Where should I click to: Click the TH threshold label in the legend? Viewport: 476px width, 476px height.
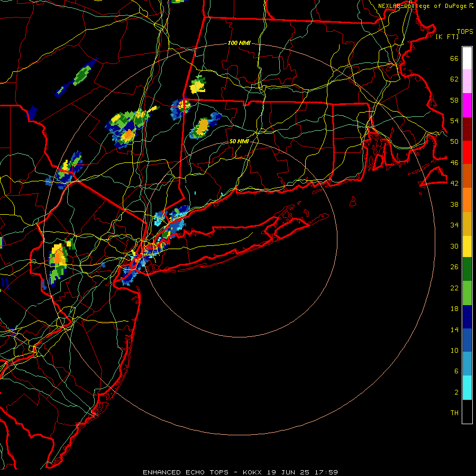point(454,413)
